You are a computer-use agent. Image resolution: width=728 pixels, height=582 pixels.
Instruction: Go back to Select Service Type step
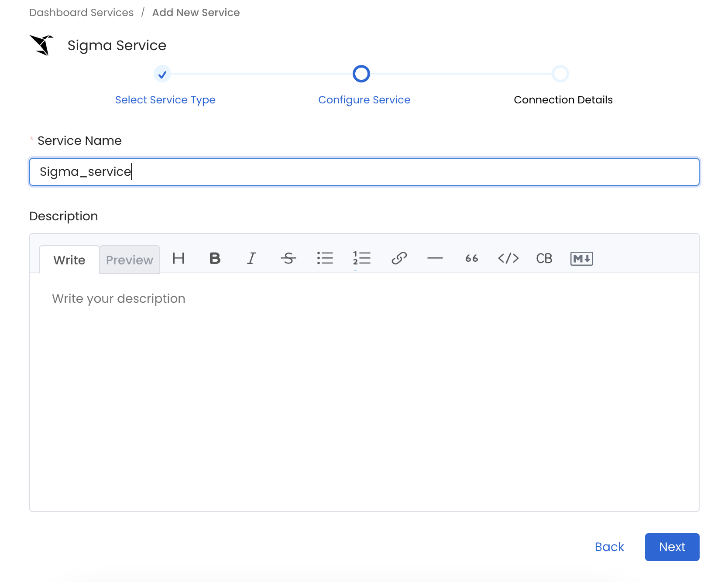[x=165, y=99]
